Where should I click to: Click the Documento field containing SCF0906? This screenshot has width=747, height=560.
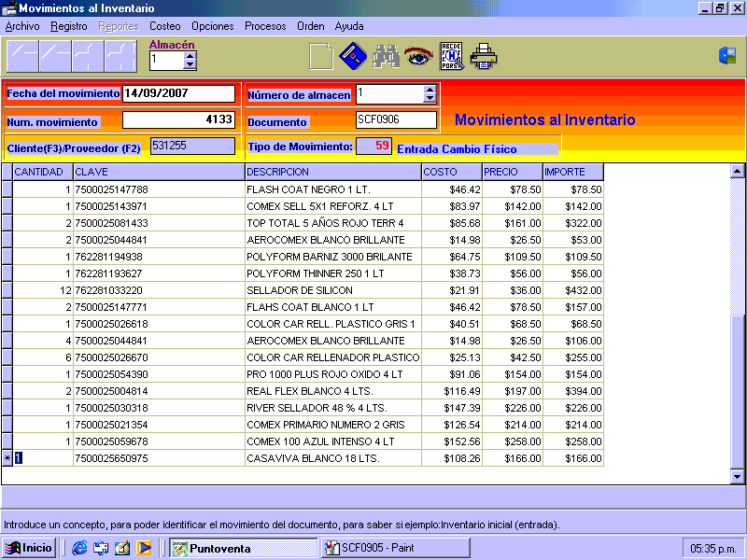pyautogui.click(x=396, y=119)
